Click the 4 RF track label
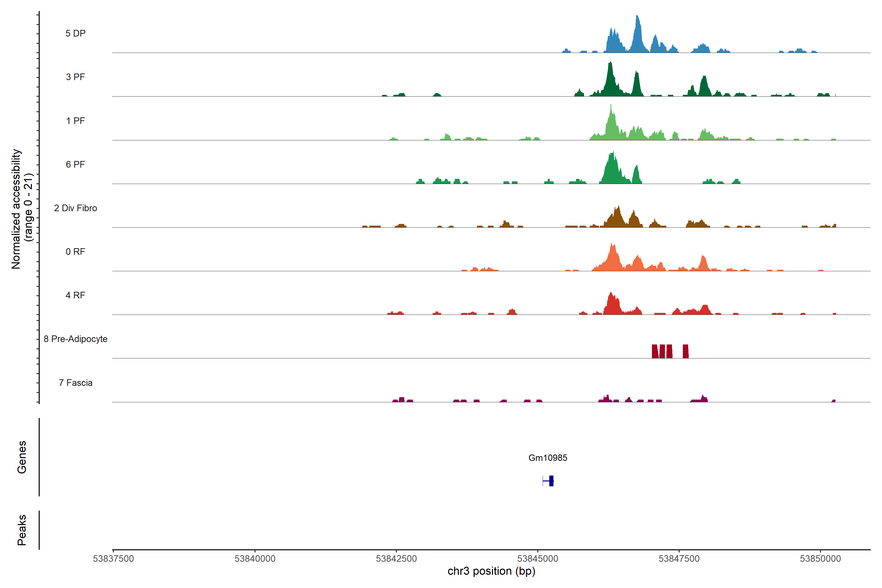 pyautogui.click(x=75, y=295)
